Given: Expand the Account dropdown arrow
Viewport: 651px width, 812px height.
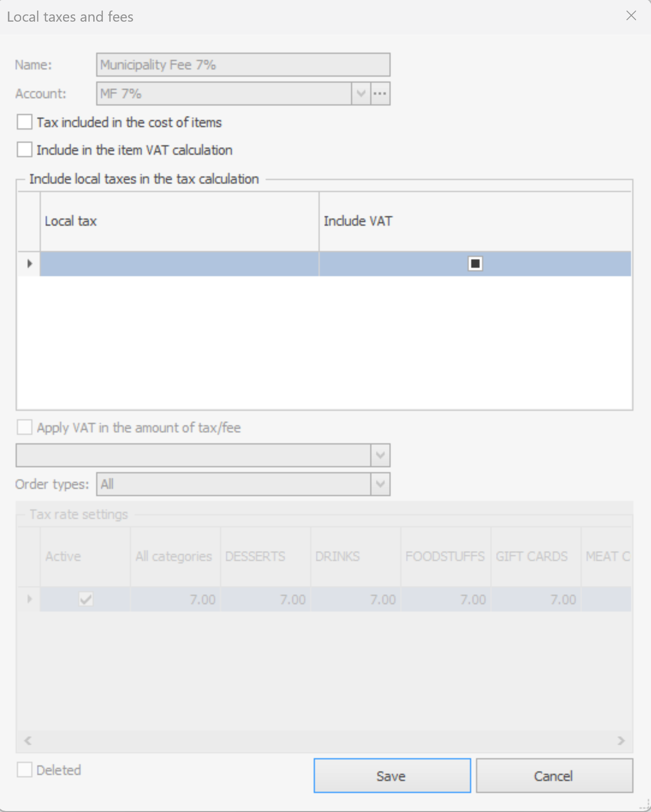Looking at the screenshot, I should (x=361, y=94).
